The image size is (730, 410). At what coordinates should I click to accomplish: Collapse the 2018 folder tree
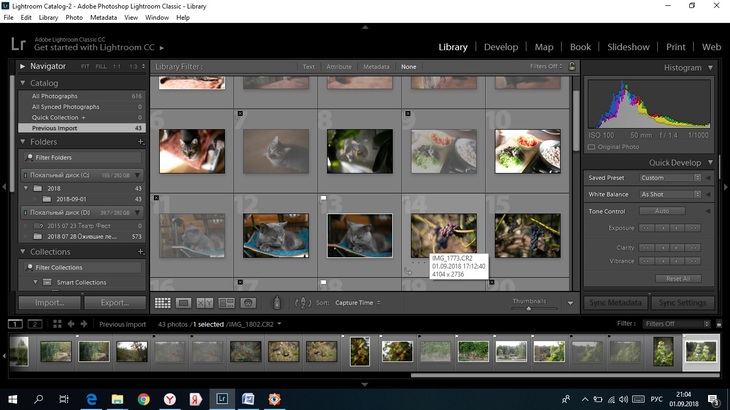pyautogui.click(x=26, y=188)
